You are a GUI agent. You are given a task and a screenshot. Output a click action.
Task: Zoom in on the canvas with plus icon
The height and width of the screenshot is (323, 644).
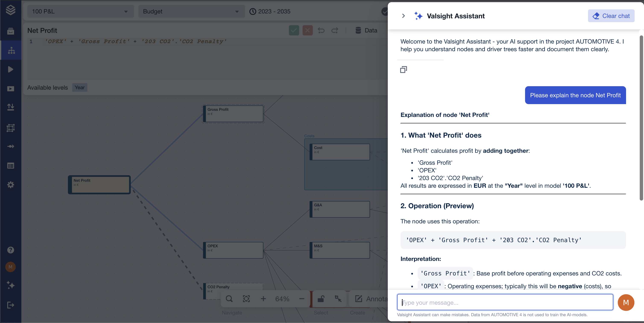point(263,298)
